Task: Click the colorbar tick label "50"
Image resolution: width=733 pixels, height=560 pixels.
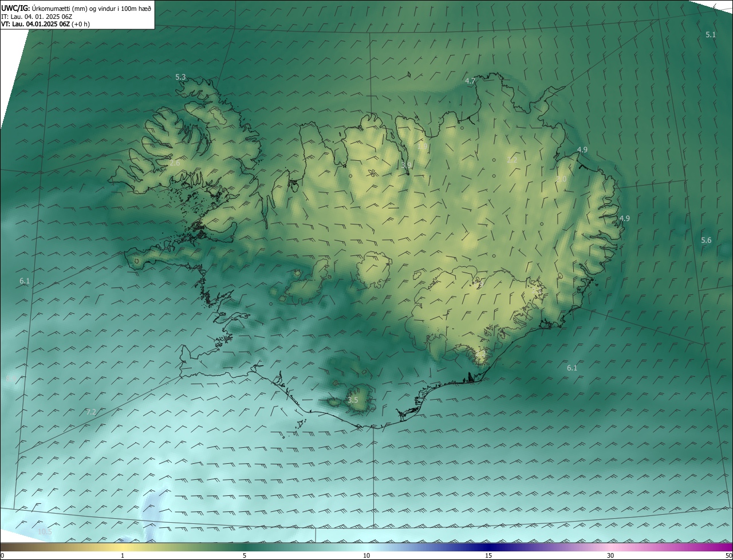Action: [x=728, y=555]
